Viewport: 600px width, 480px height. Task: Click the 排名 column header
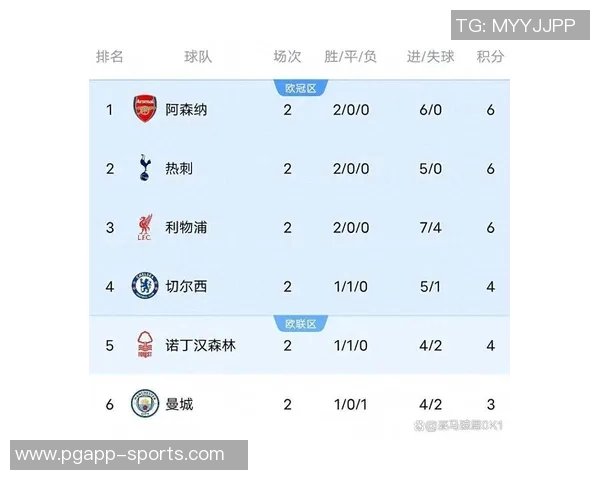110,56
